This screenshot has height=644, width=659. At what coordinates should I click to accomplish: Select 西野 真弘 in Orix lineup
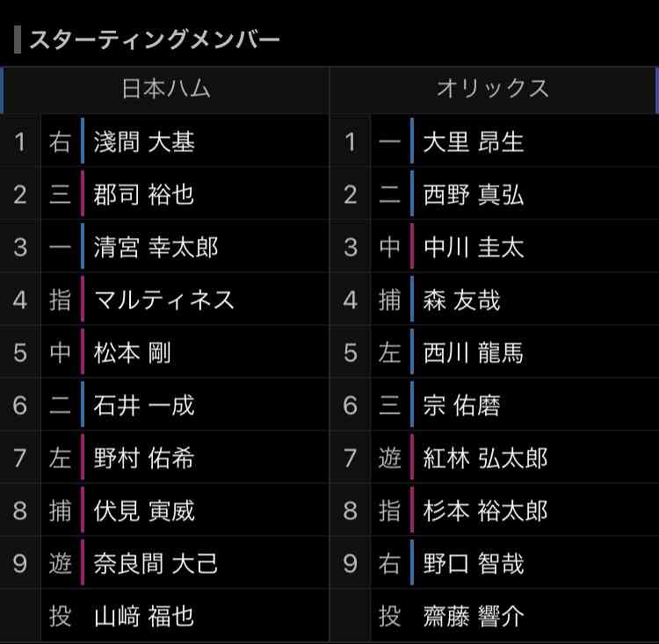click(x=474, y=195)
